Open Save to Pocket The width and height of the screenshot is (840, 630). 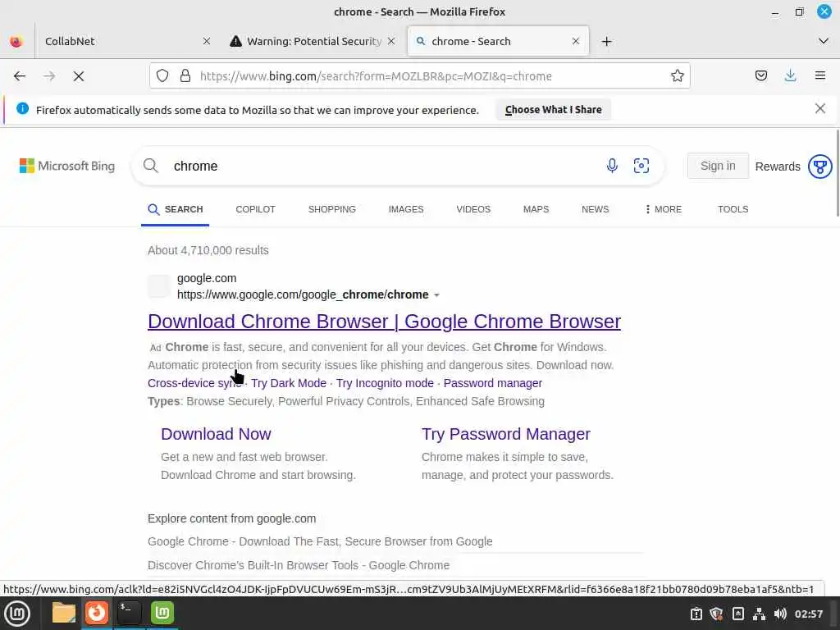[x=760, y=76]
